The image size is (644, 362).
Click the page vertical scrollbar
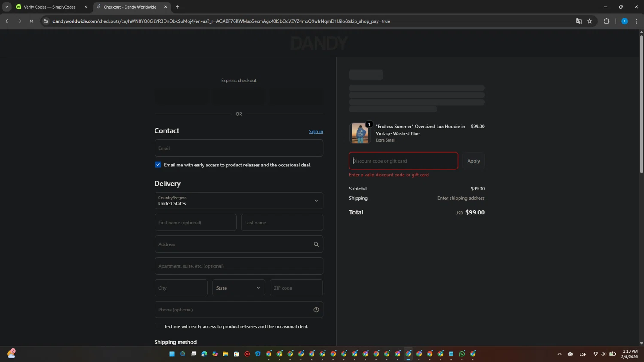(x=641, y=104)
